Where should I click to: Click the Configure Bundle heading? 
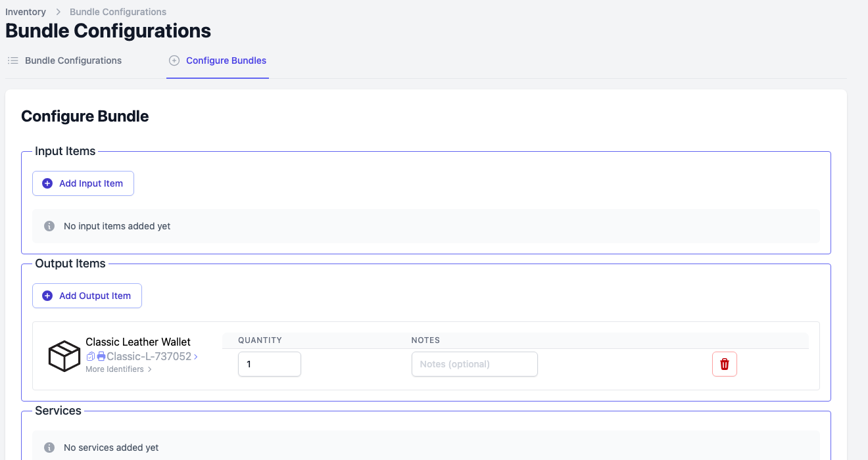tap(85, 116)
